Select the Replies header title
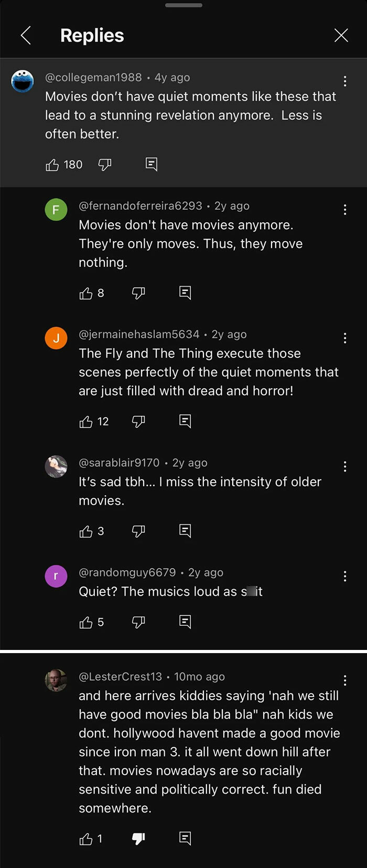 pyautogui.click(x=92, y=35)
